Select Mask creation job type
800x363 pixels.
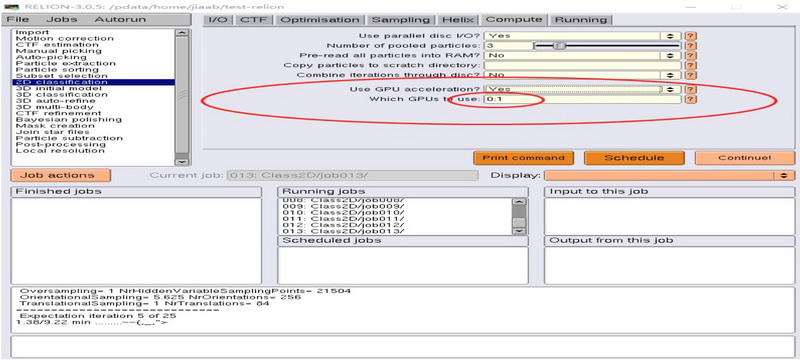pos(93,126)
